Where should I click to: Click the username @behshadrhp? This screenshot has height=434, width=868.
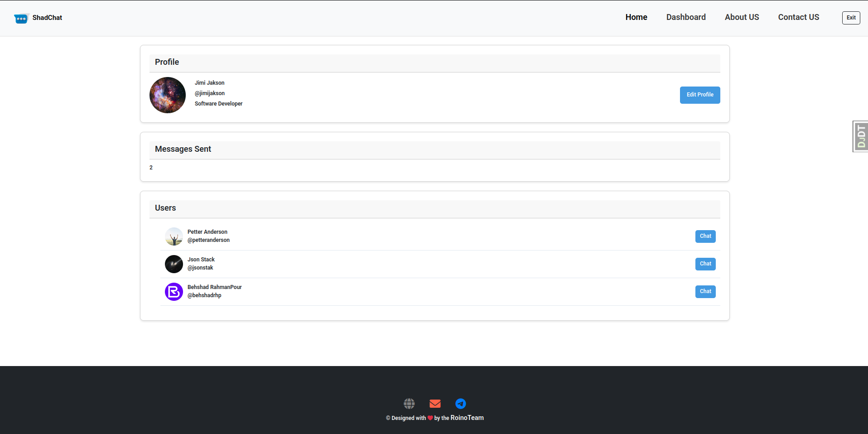pos(205,295)
